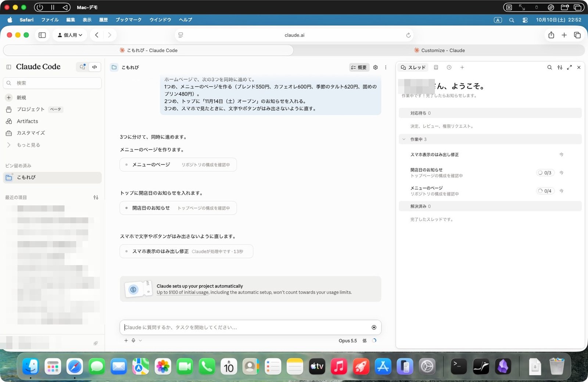Open the dropdown chevron beside microphone

click(140, 340)
